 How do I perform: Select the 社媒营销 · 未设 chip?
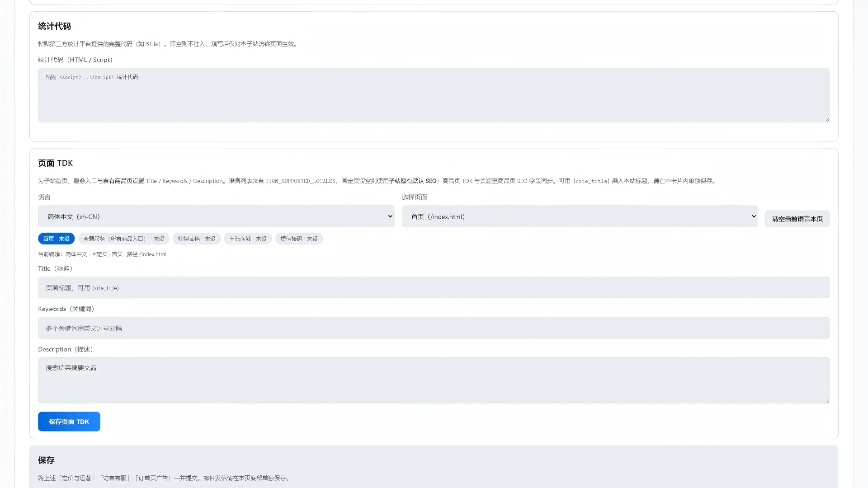pos(197,239)
